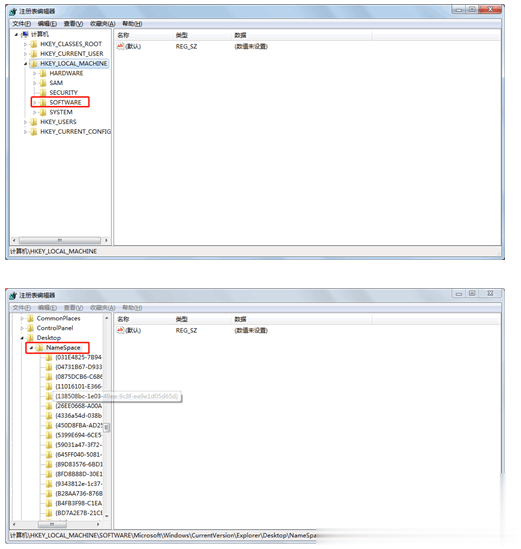Click the vertical scrollbar thumb in lower tree
This screenshot has height=549, width=521.
click(x=107, y=428)
